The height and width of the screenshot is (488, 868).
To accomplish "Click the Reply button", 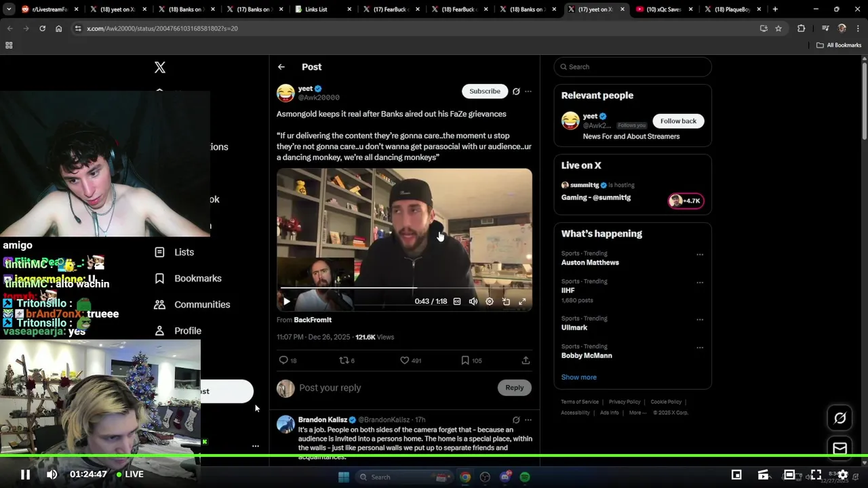I will coord(515,388).
